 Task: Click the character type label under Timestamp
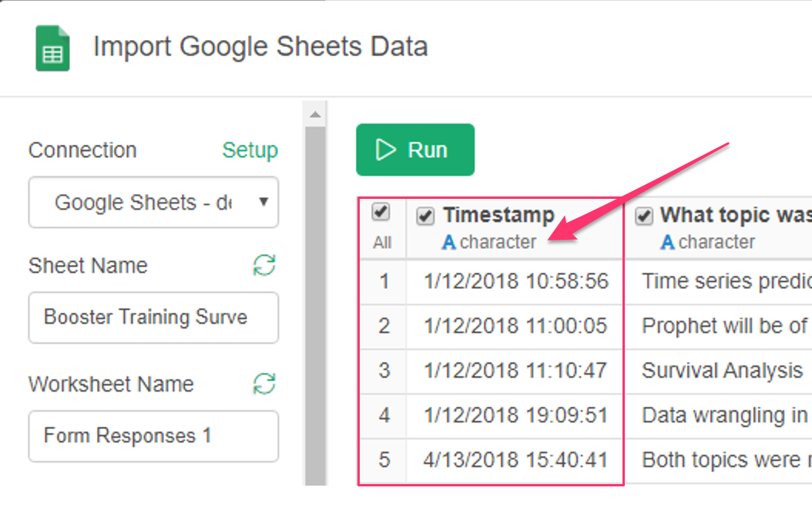pyautogui.click(x=498, y=242)
